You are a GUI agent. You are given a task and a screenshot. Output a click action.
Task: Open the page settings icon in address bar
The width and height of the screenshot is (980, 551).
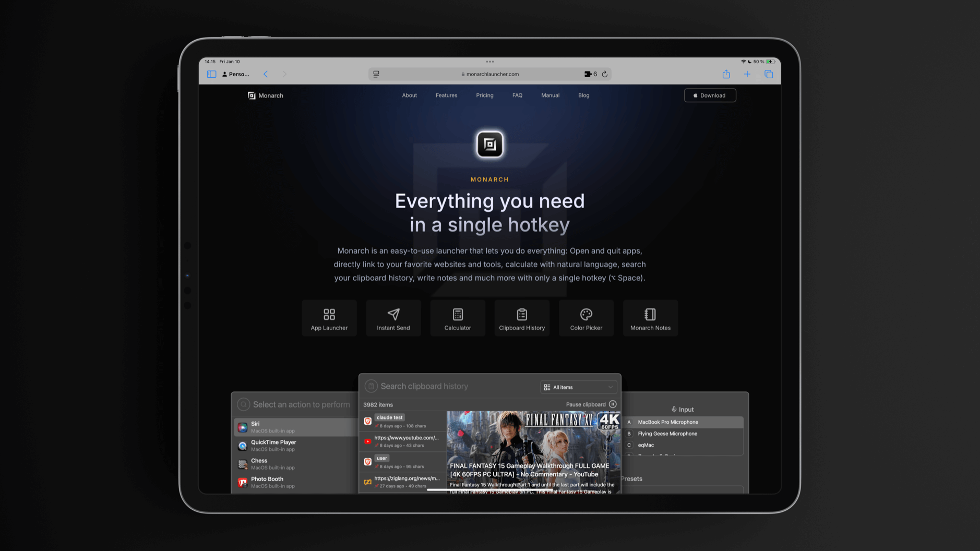pos(376,74)
